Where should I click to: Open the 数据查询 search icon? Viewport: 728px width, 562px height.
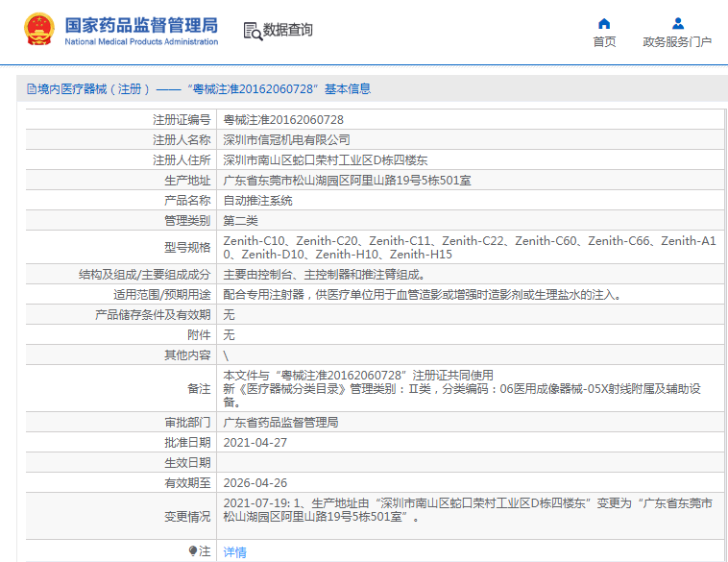[x=253, y=31]
